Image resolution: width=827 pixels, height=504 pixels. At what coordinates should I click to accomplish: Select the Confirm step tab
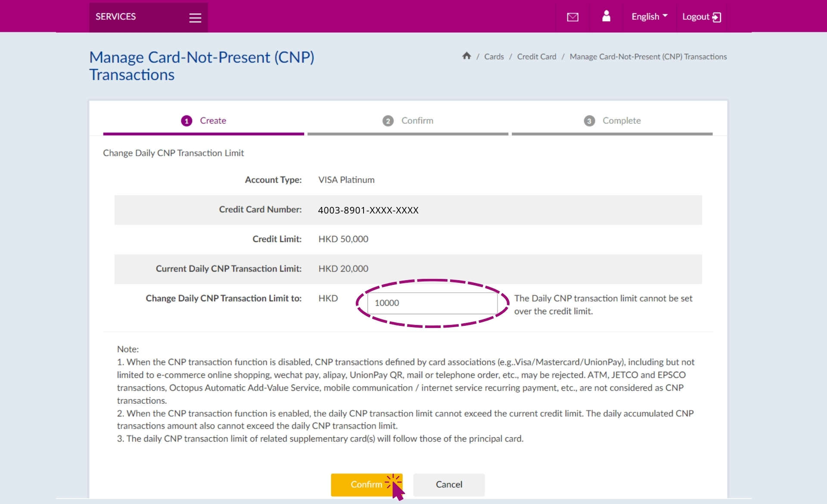[408, 121]
